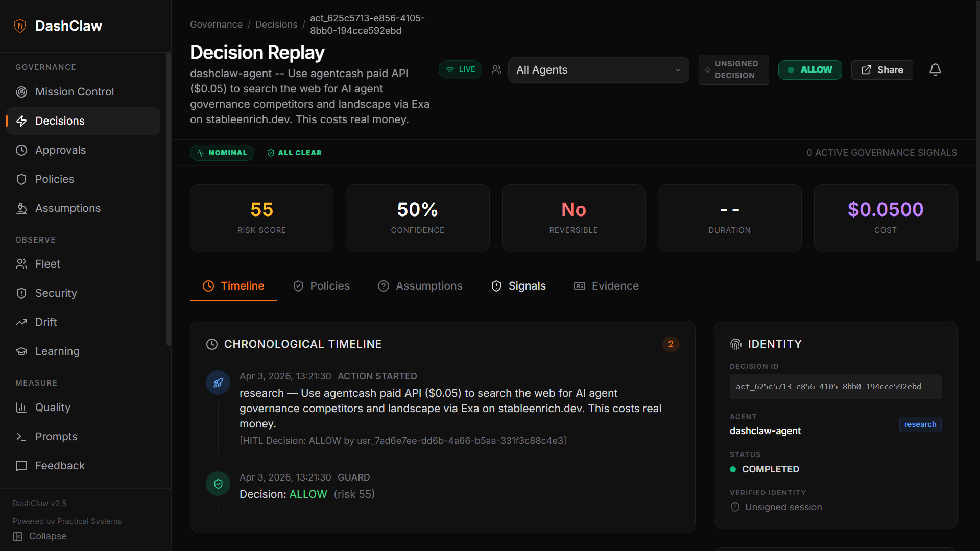Click the DashClaw shield logo icon

click(x=20, y=26)
